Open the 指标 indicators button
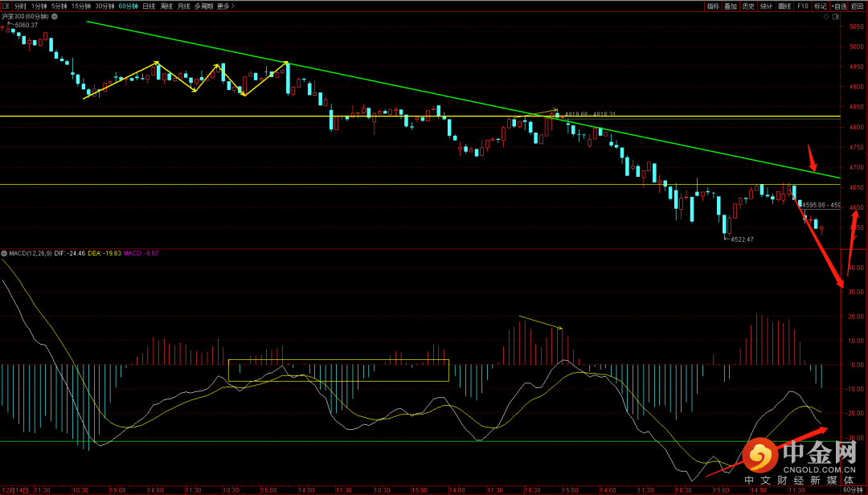868x495 pixels. tap(713, 6)
